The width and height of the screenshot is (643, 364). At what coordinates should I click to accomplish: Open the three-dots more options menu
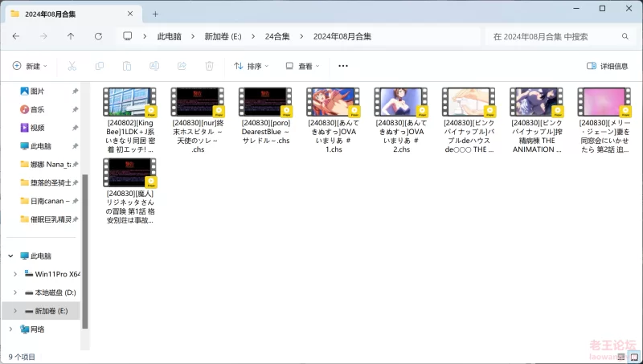[x=343, y=66]
